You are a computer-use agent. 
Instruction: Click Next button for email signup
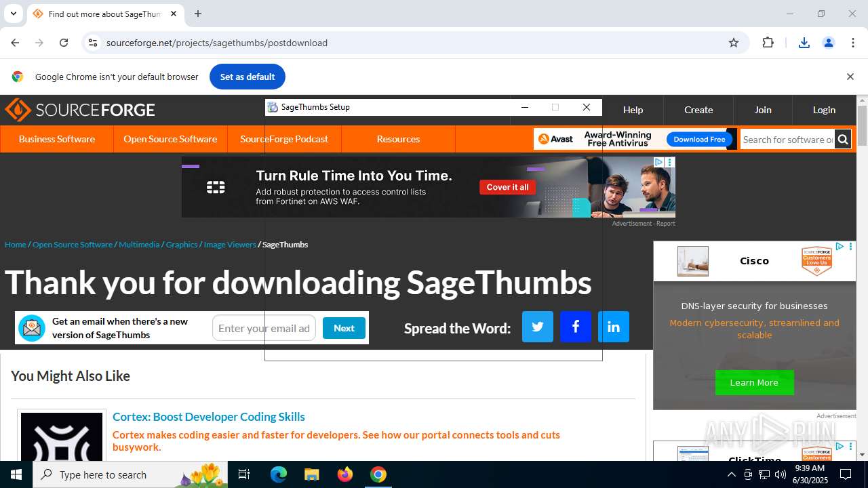(344, 328)
